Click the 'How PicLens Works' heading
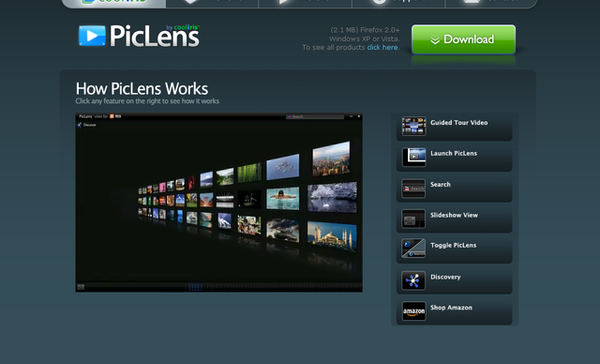Screen dimensions: 600x364 click(142, 89)
